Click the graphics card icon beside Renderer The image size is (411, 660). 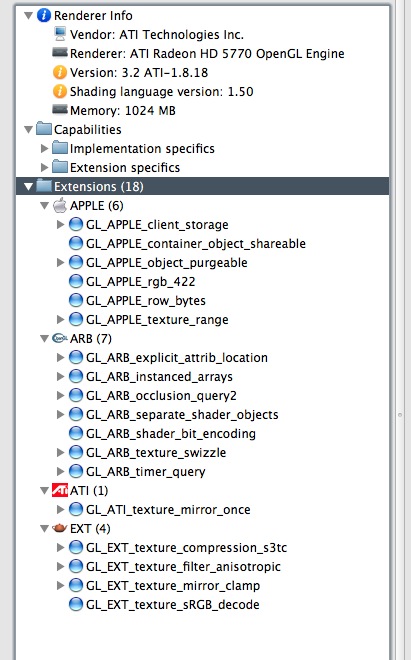(60, 53)
